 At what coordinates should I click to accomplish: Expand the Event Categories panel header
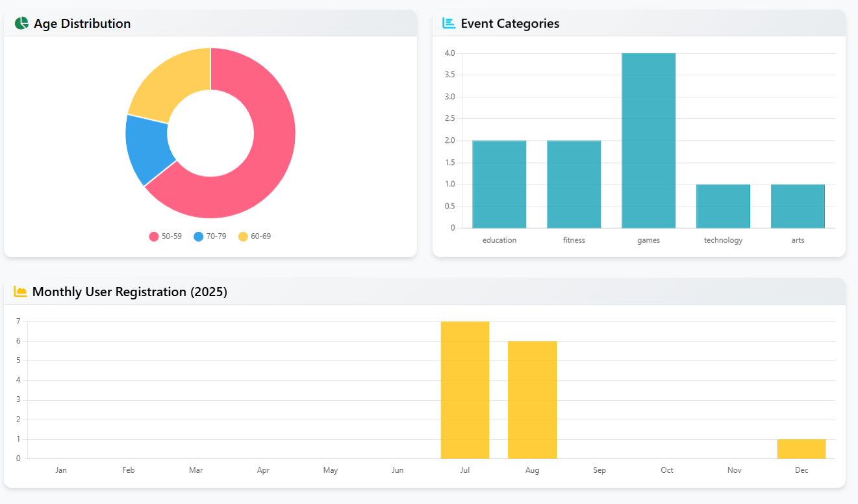[640, 23]
